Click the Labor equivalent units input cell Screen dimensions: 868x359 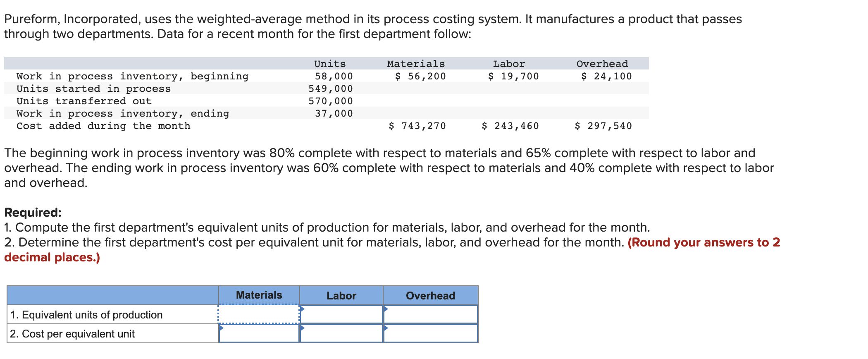pyautogui.click(x=341, y=314)
